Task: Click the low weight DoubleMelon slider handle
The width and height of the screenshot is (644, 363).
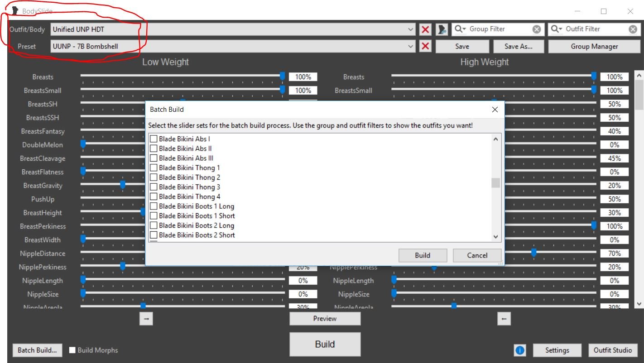Action: tap(83, 144)
